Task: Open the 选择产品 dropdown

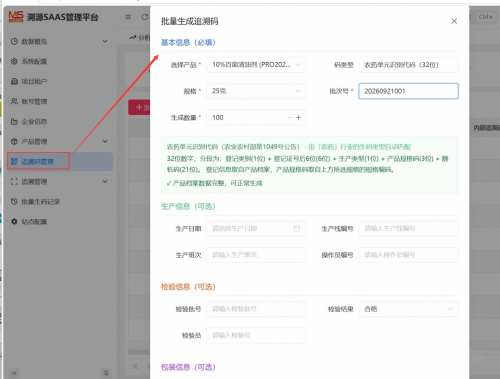Action: point(256,65)
